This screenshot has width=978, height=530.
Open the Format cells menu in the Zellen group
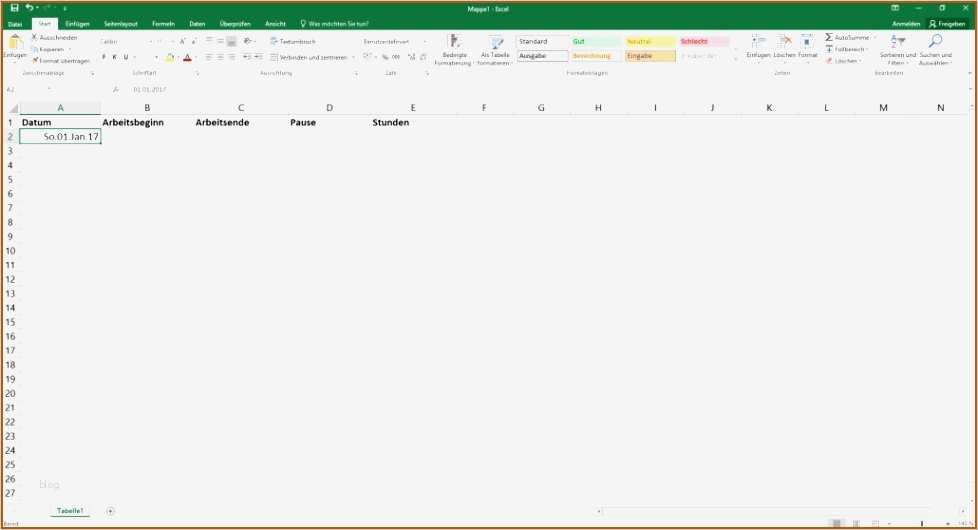pos(807,47)
